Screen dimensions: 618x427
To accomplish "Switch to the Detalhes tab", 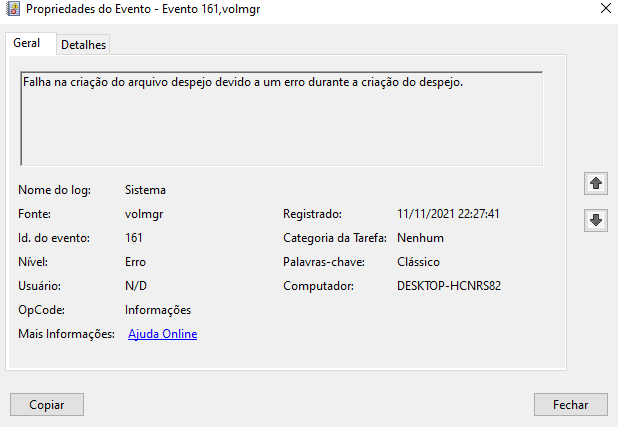I will (x=84, y=45).
